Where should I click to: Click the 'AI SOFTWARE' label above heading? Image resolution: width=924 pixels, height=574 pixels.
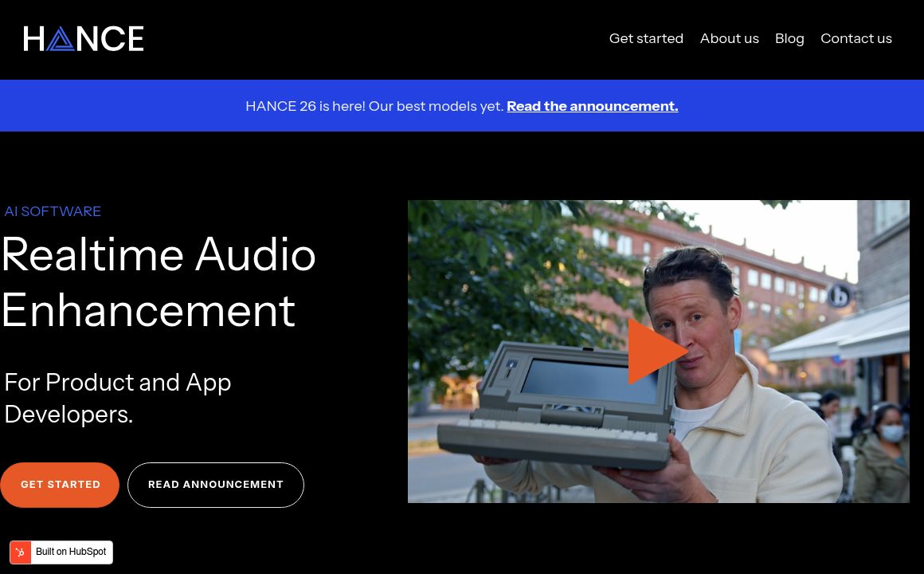(53, 211)
